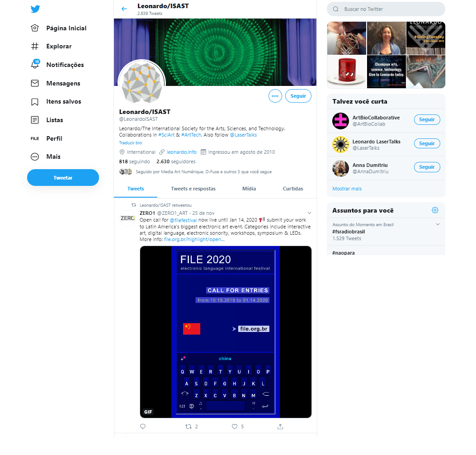
Task: Open the leonardo.info website link
Action: click(182, 152)
